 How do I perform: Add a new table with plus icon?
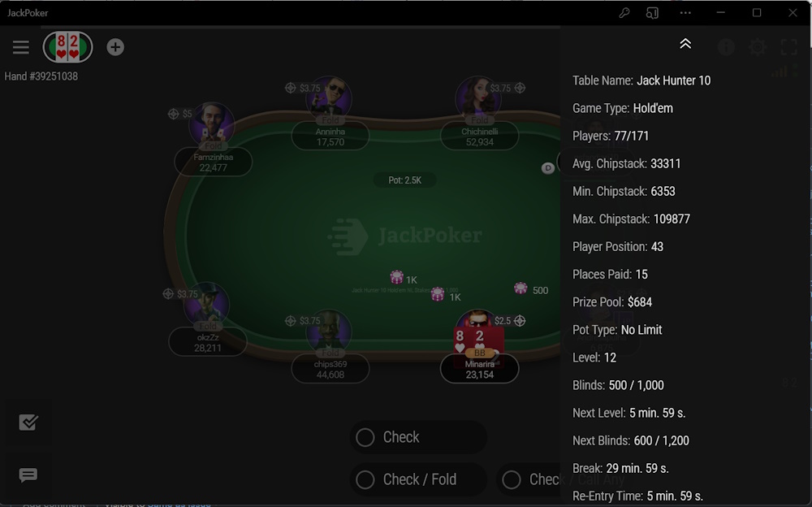tap(115, 47)
